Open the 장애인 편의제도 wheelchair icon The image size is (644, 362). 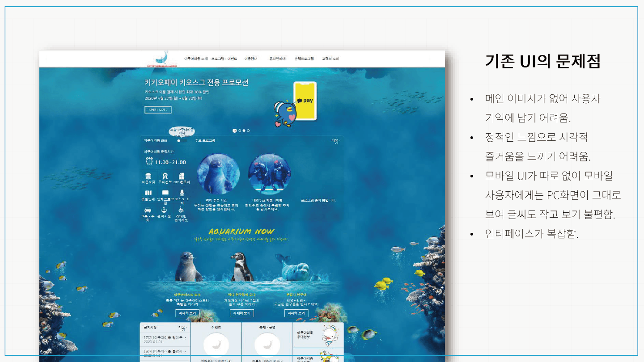[x=181, y=210]
